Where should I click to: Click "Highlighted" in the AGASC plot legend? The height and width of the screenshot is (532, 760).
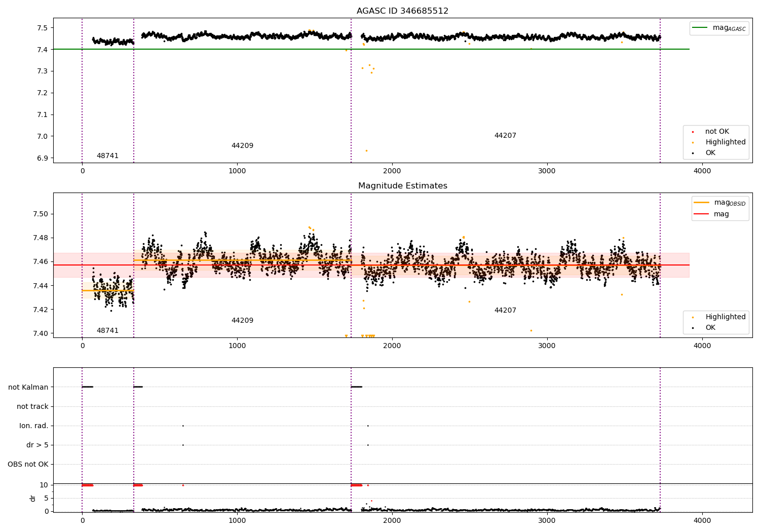pos(726,142)
